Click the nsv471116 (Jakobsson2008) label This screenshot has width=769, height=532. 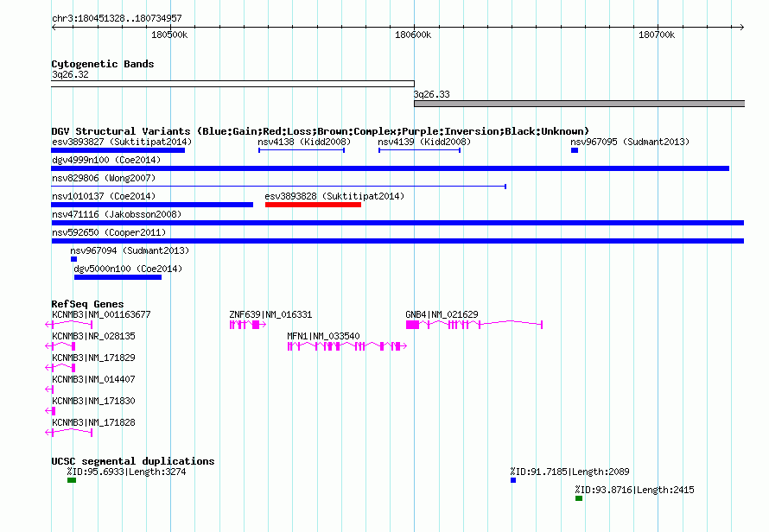(117, 214)
